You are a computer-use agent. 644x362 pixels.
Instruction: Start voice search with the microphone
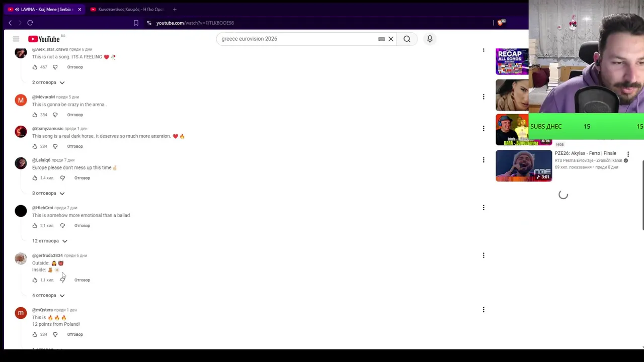point(430,39)
